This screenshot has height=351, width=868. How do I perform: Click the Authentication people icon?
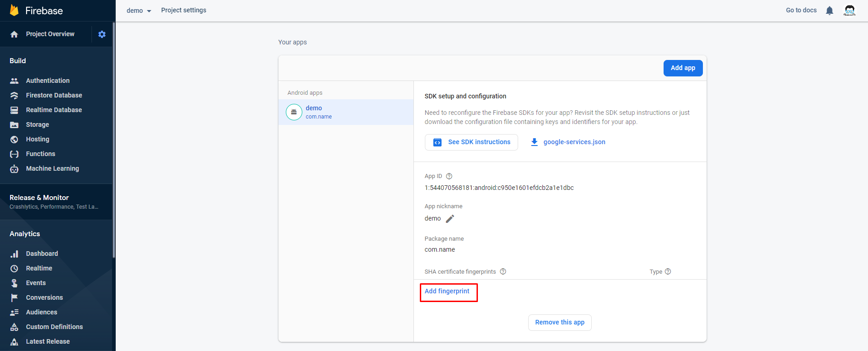coord(14,81)
